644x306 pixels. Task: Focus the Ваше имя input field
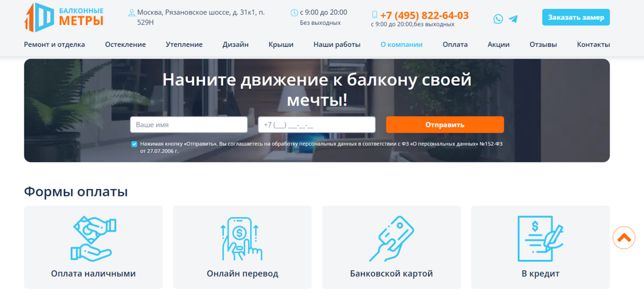click(189, 125)
